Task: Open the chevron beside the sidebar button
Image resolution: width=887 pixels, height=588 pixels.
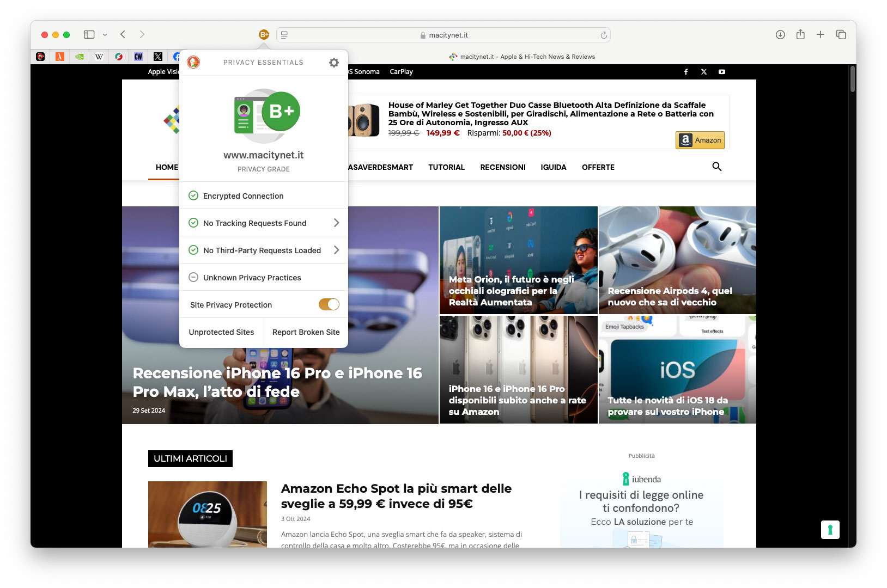Action: pos(105,34)
